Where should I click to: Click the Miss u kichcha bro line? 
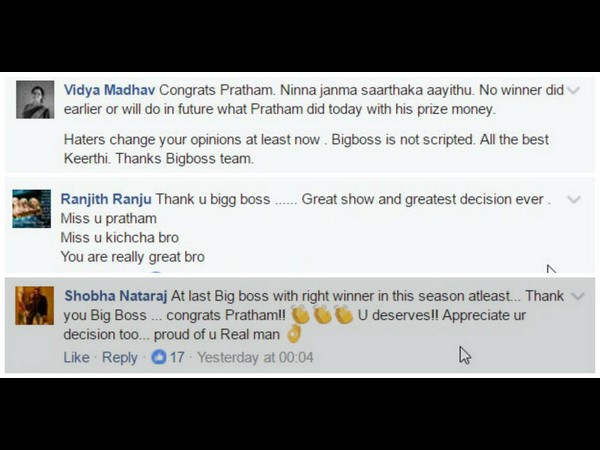120,238
